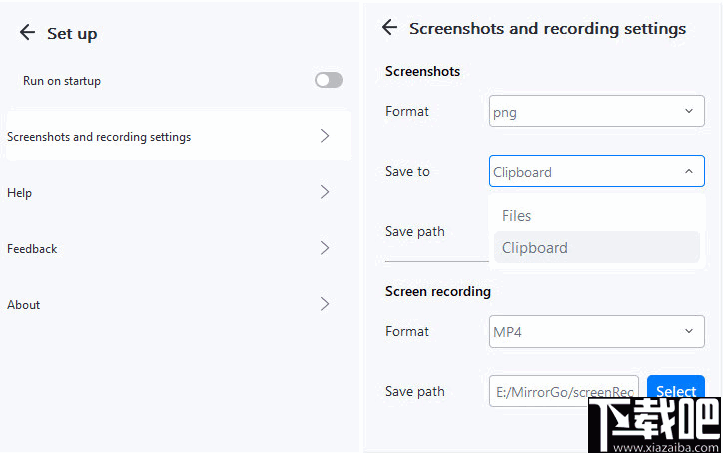
Task: Click the screen recording Save path field
Action: point(564,391)
